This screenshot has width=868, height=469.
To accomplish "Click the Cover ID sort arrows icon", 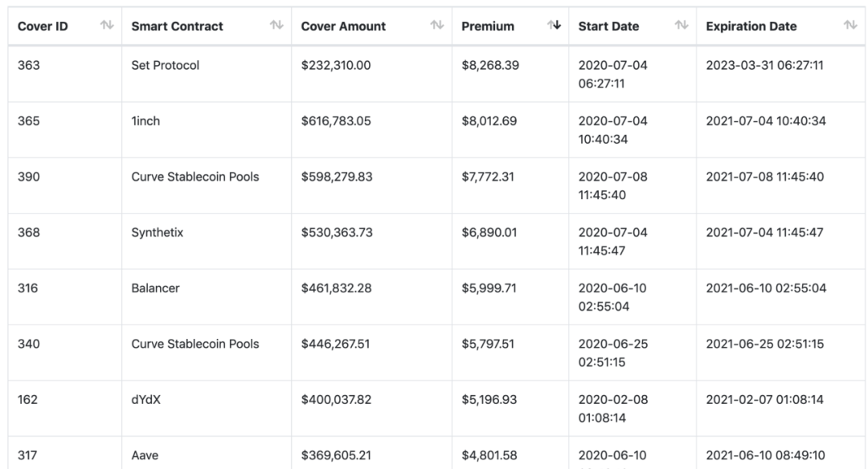I will tap(104, 27).
